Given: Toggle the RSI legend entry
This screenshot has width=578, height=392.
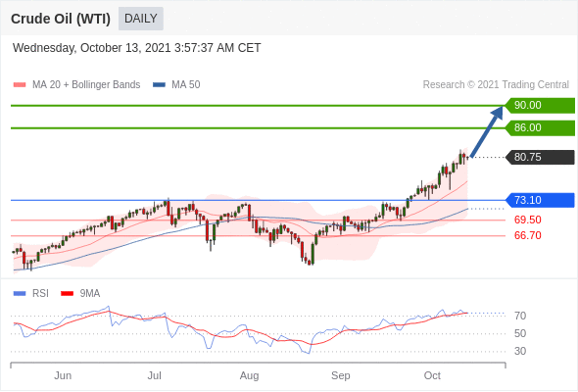Looking at the screenshot, I should tap(31, 294).
